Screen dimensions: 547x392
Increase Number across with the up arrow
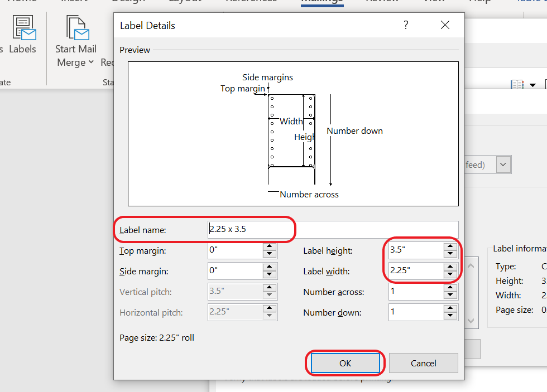point(450,288)
